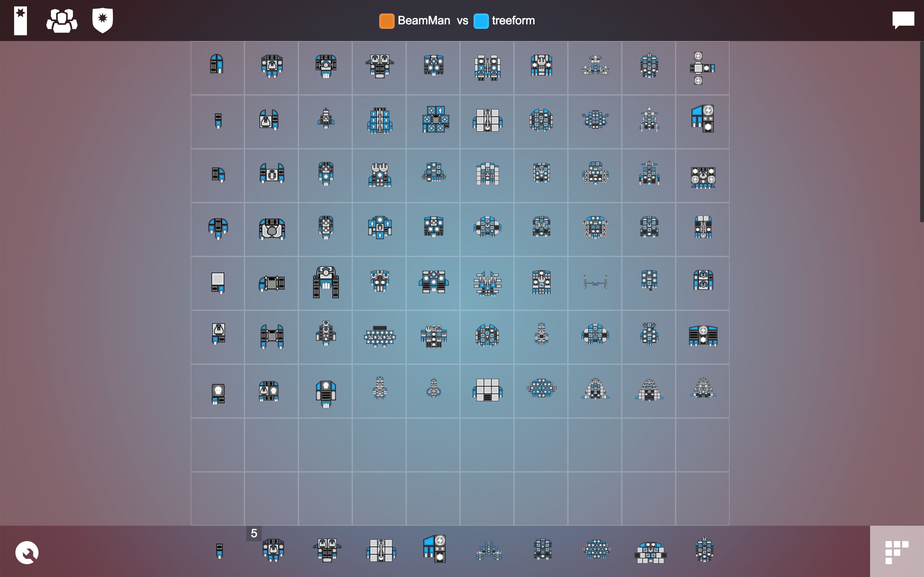Select the BeamMan orange color swatch
This screenshot has height=577, width=924.
coord(386,21)
